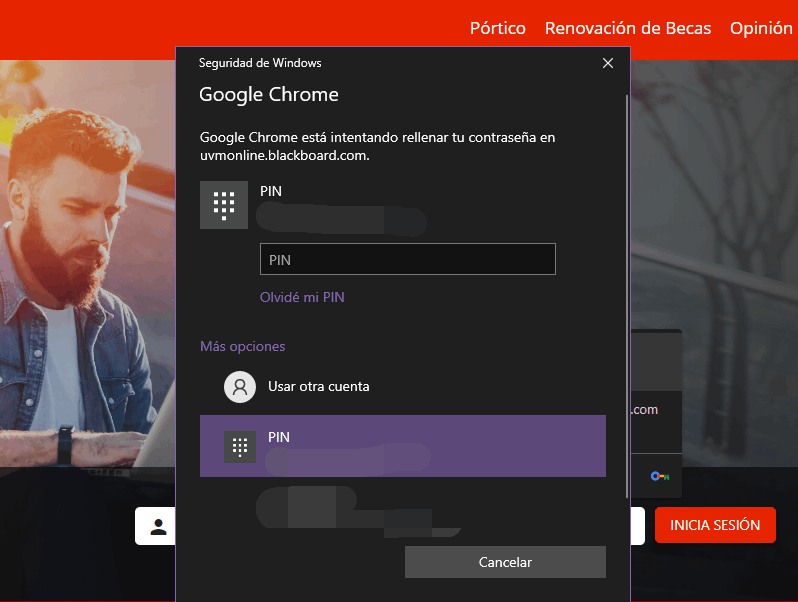Click the PIN keypad icon beside the PIN field
The height and width of the screenshot is (602, 798).
[224, 205]
